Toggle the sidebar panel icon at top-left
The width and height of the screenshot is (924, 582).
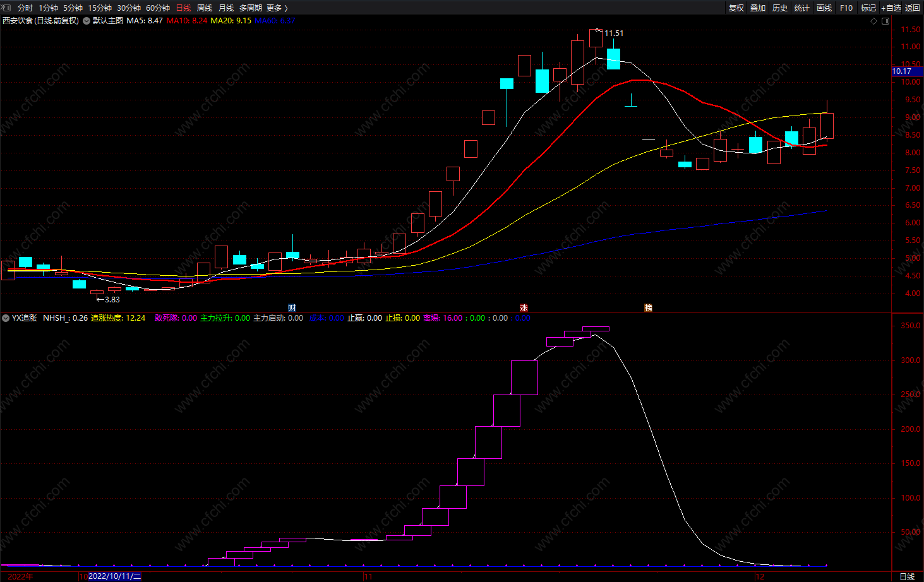pyautogui.click(x=6, y=8)
